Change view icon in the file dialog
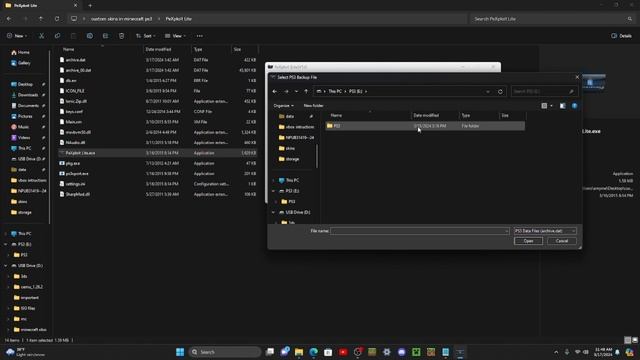 click(544, 106)
